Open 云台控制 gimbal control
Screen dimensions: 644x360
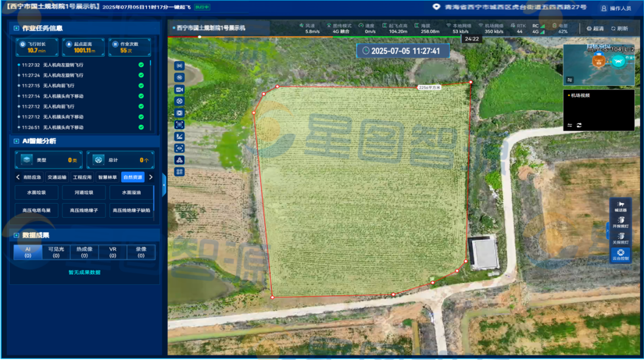pyautogui.click(x=621, y=255)
